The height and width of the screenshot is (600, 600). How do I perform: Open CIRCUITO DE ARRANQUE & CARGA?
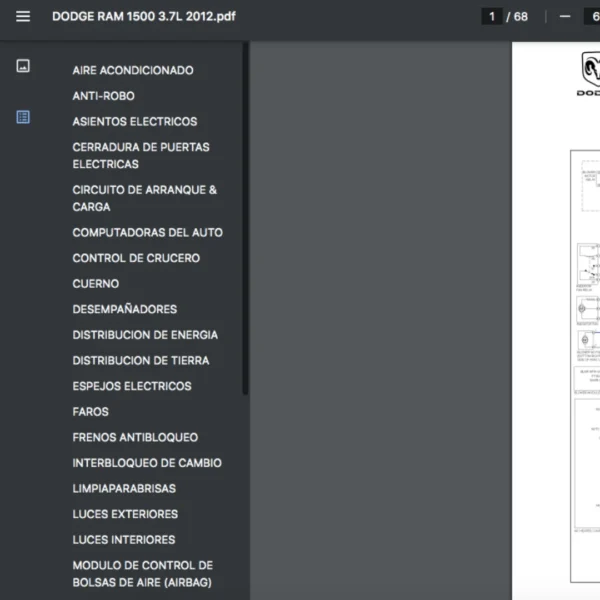[145, 198]
